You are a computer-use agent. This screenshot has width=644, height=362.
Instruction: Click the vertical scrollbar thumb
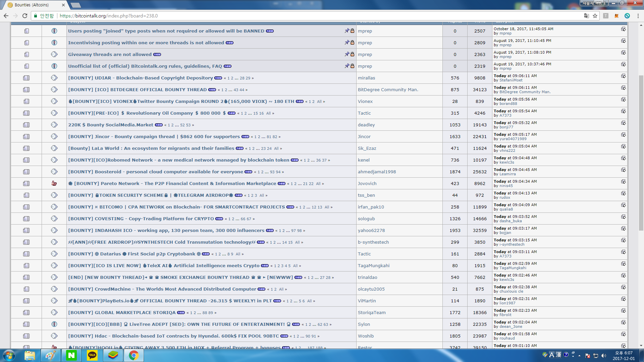pos(641,153)
